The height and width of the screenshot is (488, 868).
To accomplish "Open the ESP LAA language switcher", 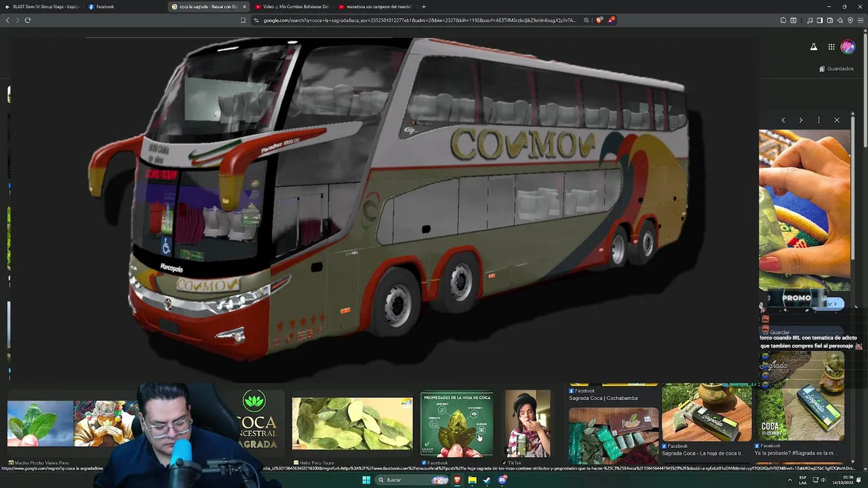I will click(x=803, y=480).
